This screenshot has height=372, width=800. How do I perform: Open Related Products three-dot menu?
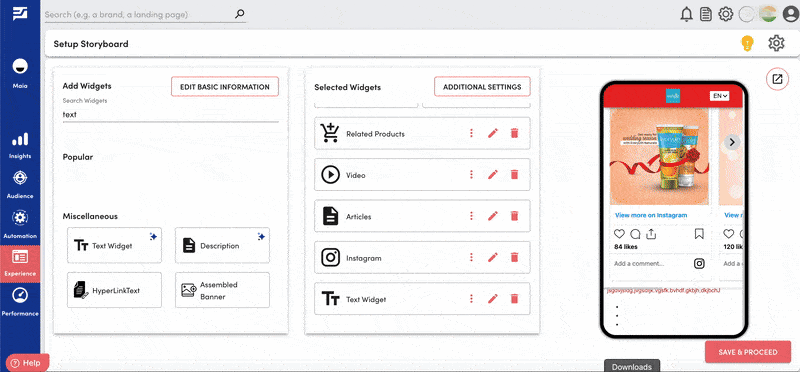[471, 133]
